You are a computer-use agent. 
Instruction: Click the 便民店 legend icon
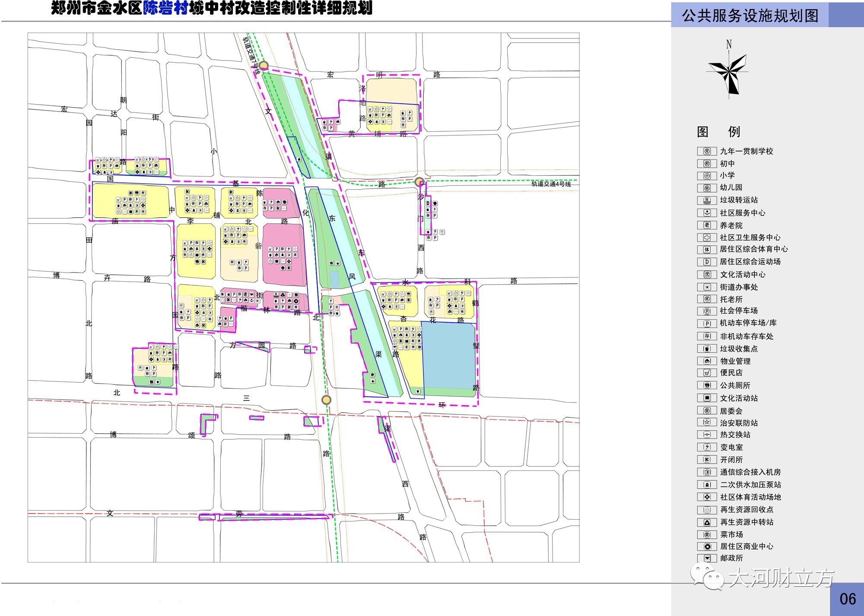tap(707, 373)
